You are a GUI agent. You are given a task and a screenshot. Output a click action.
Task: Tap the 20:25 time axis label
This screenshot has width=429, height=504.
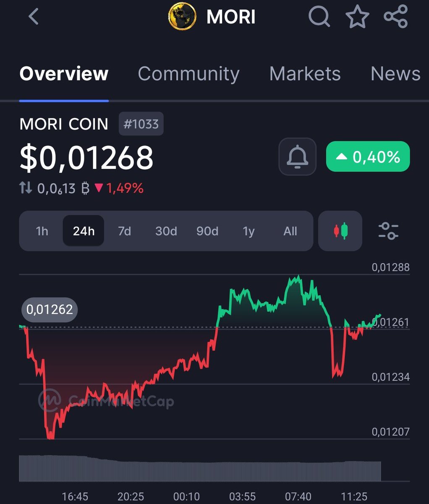[x=131, y=497]
